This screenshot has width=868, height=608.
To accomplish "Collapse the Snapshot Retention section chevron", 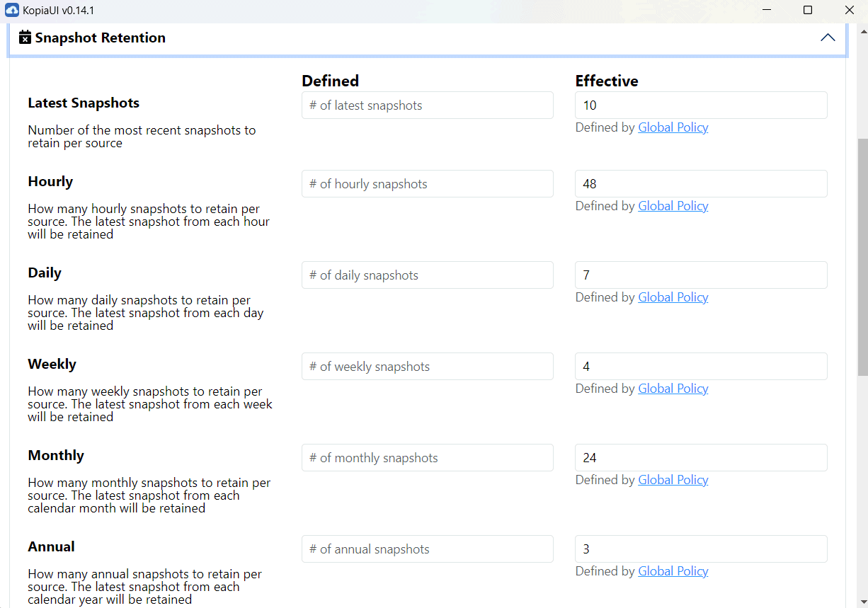I will [827, 38].
